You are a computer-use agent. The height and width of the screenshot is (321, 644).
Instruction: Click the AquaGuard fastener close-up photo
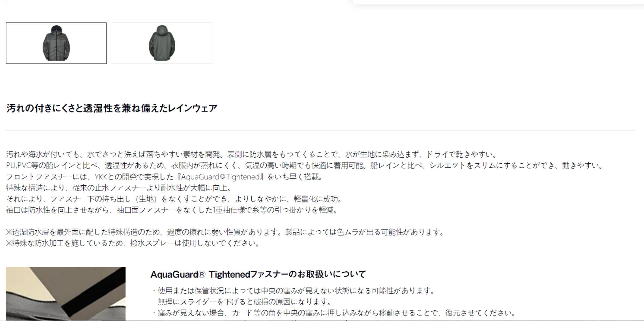(x=66, y=294)
